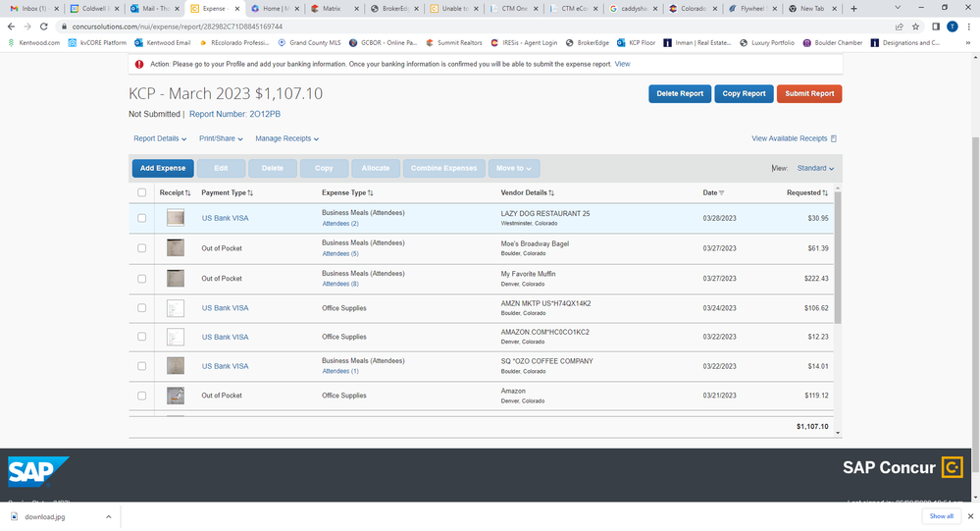Sort by Requested amount column
The width and height of the screenshot is (980, 531).
[x=807, y=192]
